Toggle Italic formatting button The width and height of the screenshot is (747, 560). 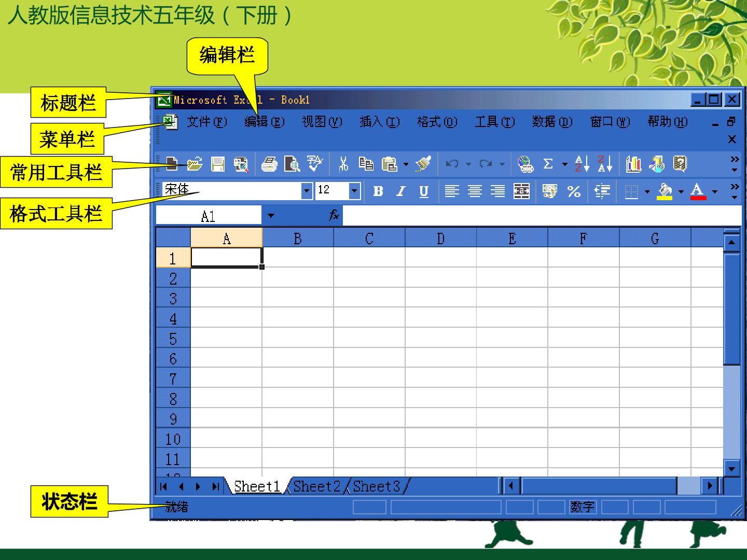[x=401, y=191]
